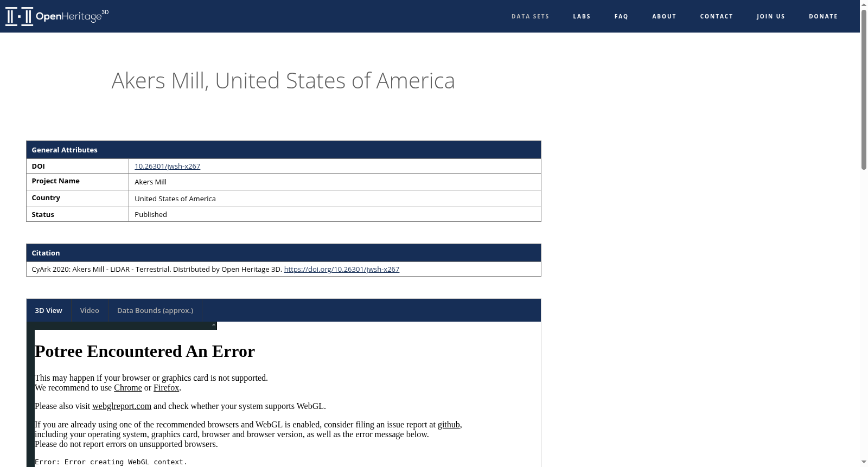
Task: Click the 'CyArk 2020: Akers Mill' citation text
Action: (157, 269)
